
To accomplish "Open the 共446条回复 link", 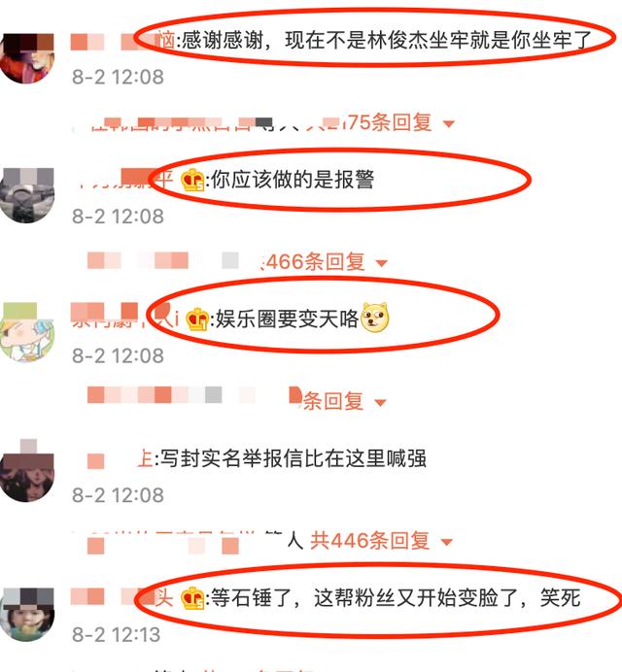I will (x=369, y=541).
